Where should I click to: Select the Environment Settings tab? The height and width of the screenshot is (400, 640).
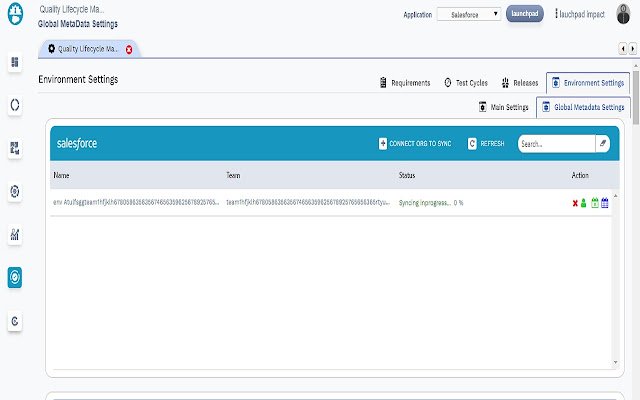click(588, 83)
